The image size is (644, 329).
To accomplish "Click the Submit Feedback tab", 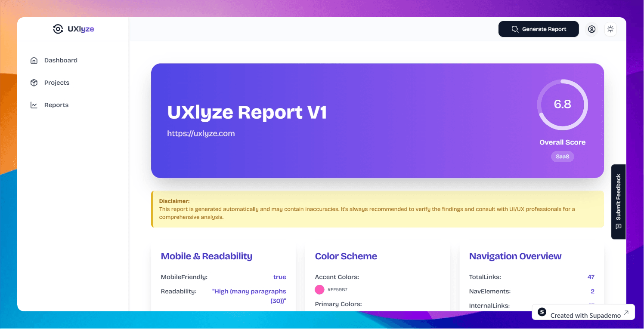I will (x=619, y=202).
